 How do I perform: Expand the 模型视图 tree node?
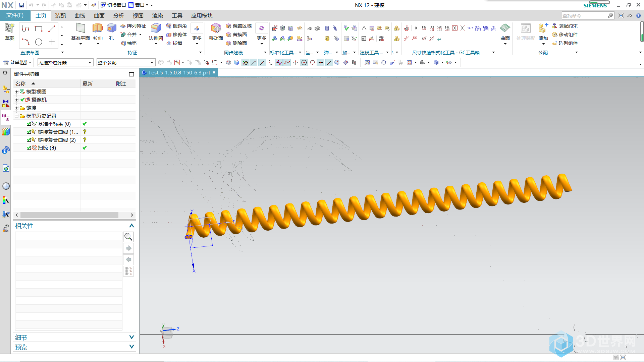[16, 92]
